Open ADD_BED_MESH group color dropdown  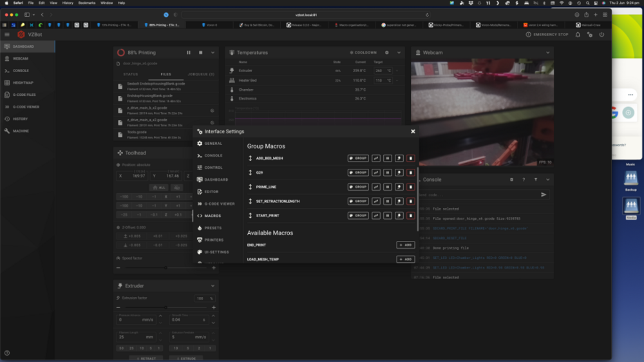pos(358,158)
